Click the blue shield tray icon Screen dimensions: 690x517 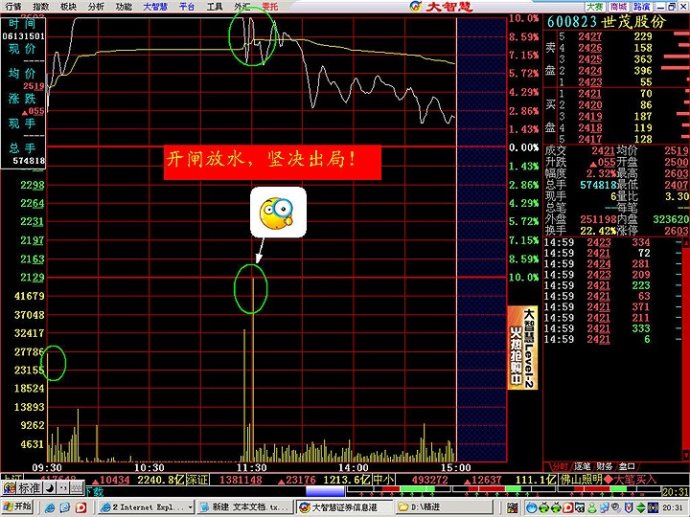(x=628, y=508)
